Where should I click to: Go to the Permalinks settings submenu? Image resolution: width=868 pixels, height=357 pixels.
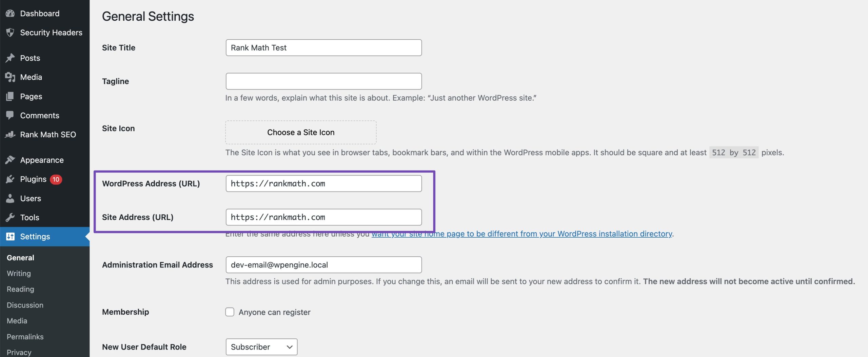pyautogui.click(x=25, y=337)
